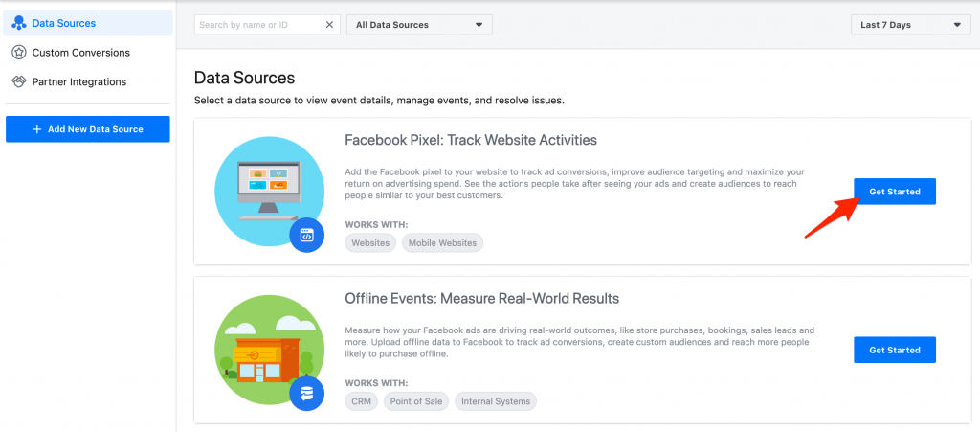This screenshot has height=432, width=980.
Task: Click the Facebook Pixel code badge icon
Action: tap(306, 236)
